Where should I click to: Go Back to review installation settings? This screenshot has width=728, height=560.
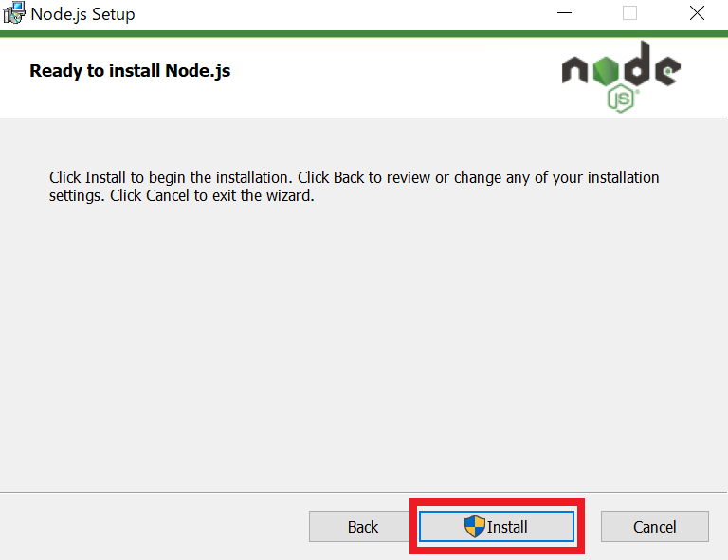click(x=363, y=527)
